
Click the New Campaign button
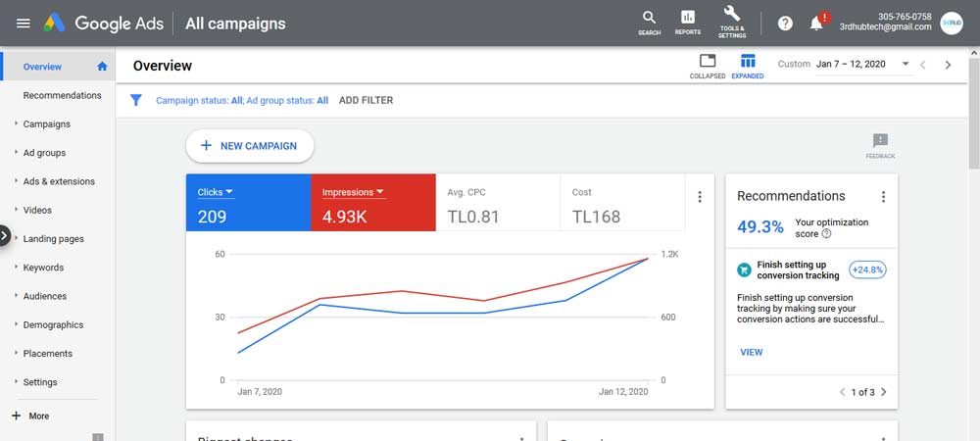[249, 146]
